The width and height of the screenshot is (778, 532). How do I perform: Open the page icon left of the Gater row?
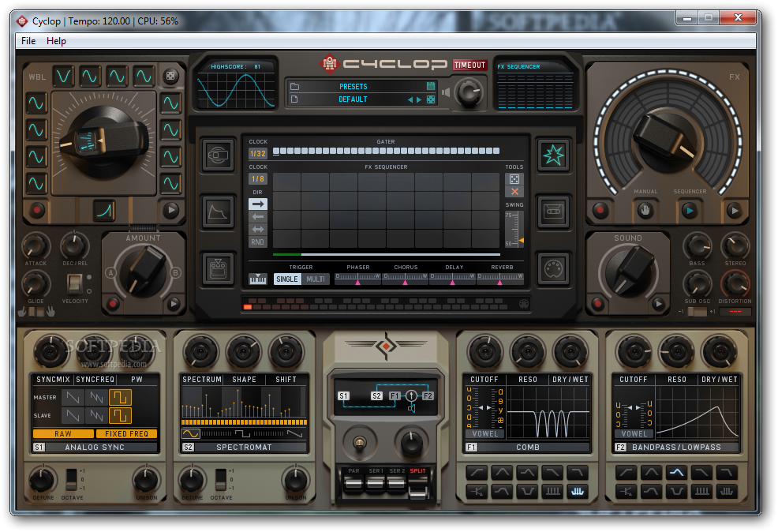pyautogui.click(x=218, y=155)
